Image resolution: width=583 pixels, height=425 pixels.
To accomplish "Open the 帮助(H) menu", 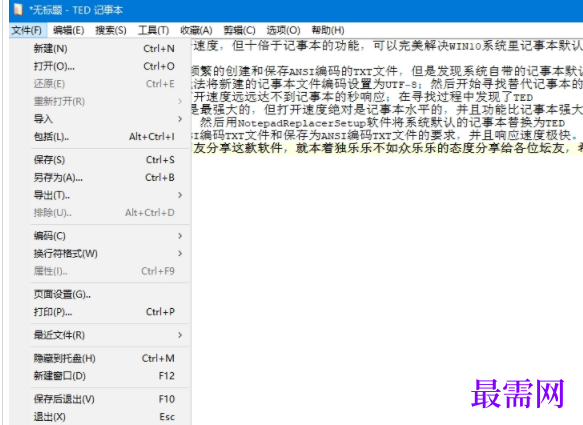I will click(328, 30).
